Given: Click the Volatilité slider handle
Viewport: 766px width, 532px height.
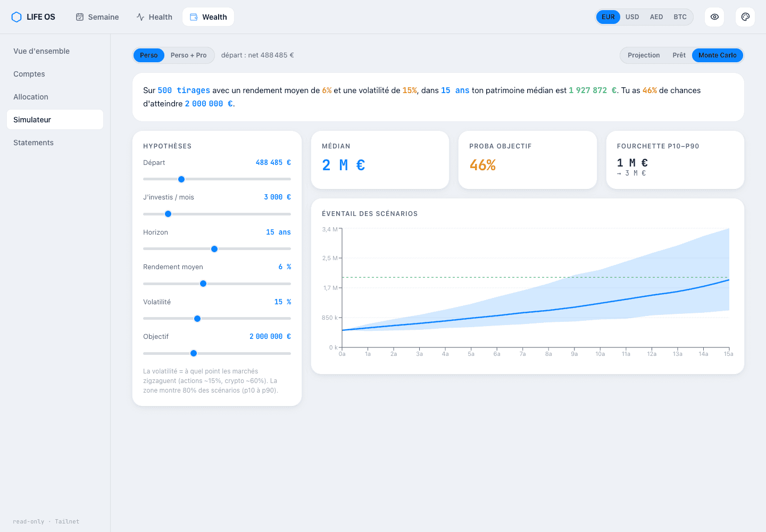Looking at the screenshot, I should click(x=197, y=319).
